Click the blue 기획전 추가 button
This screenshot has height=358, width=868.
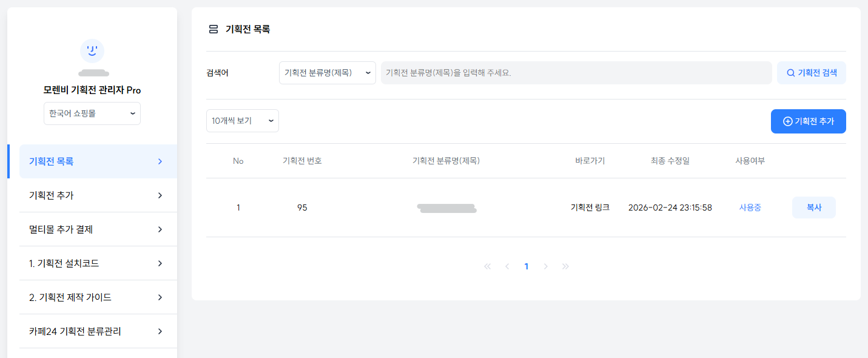click(808, 121)
